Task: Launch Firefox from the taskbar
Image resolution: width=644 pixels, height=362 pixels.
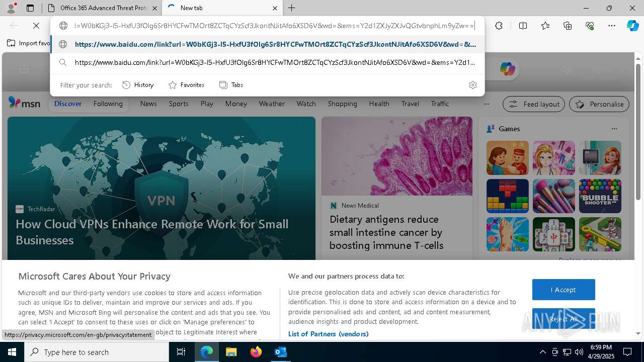Action: (256, 352)
